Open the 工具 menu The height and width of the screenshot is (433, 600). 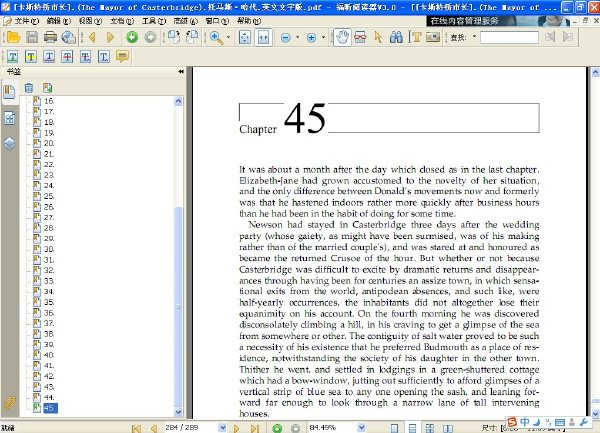[154, 21]
